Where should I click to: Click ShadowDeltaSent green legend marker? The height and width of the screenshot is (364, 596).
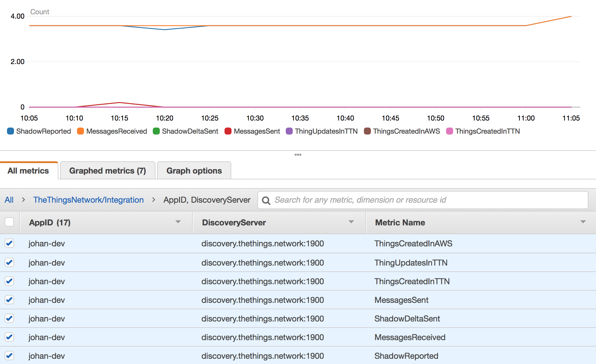[156, 131]
